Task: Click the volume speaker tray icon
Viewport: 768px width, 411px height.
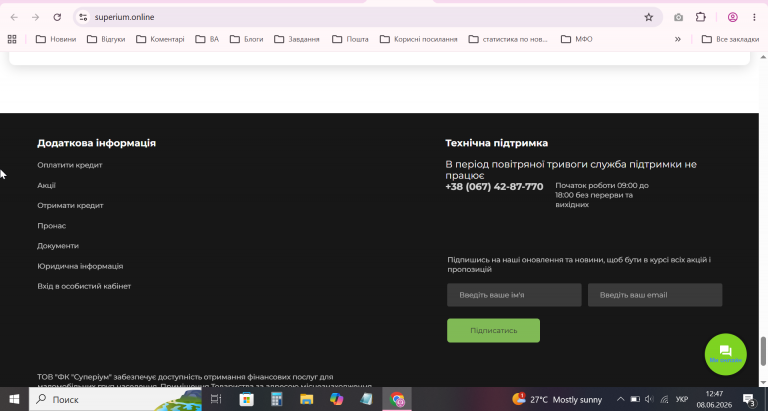Action: 649,399
